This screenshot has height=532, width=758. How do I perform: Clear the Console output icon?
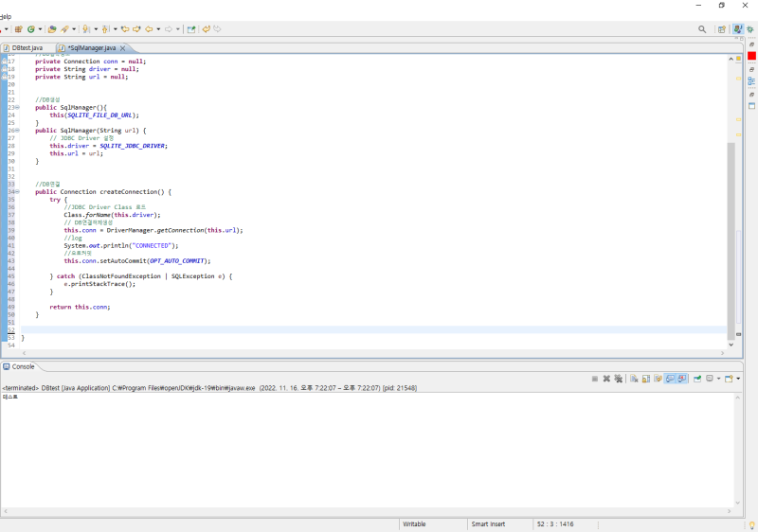[x=634, y=379]
